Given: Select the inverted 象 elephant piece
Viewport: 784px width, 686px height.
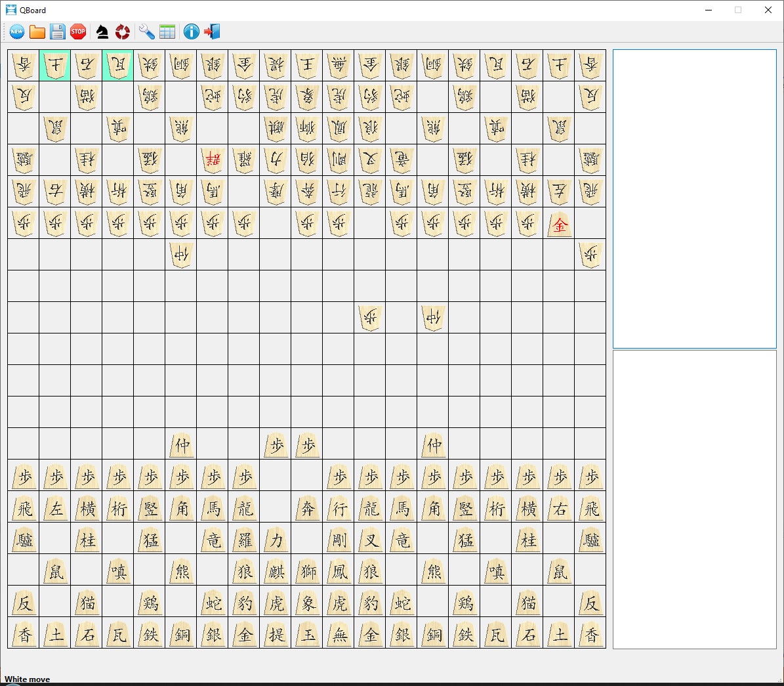Looking at the screenshot, I should pos(307,96).
